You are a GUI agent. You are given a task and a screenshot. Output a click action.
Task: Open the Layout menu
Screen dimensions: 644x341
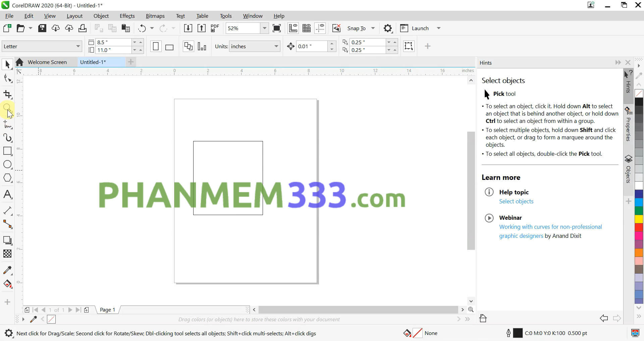coord(74,16)
